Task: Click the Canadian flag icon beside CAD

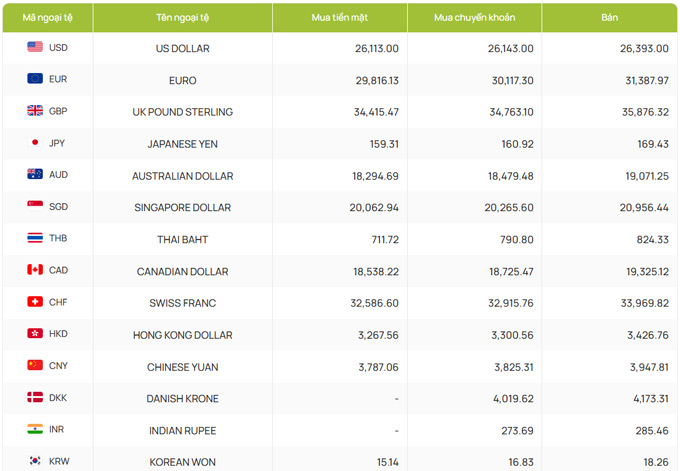Action: (35, 270)
